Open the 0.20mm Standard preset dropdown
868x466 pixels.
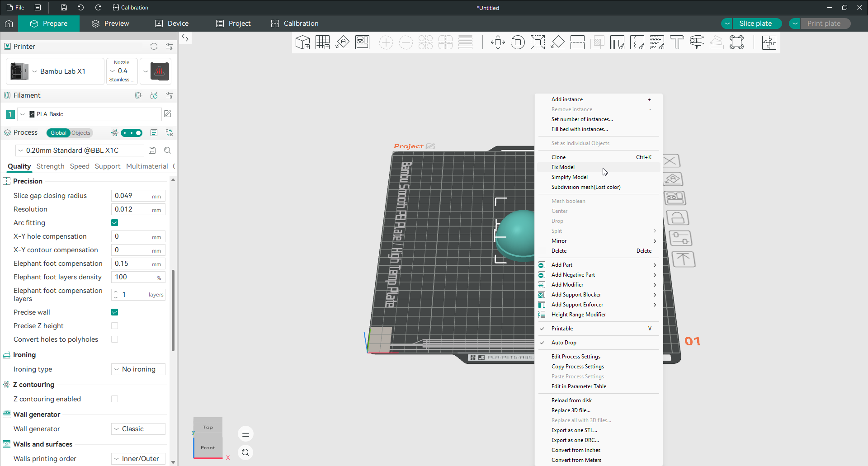80,151
